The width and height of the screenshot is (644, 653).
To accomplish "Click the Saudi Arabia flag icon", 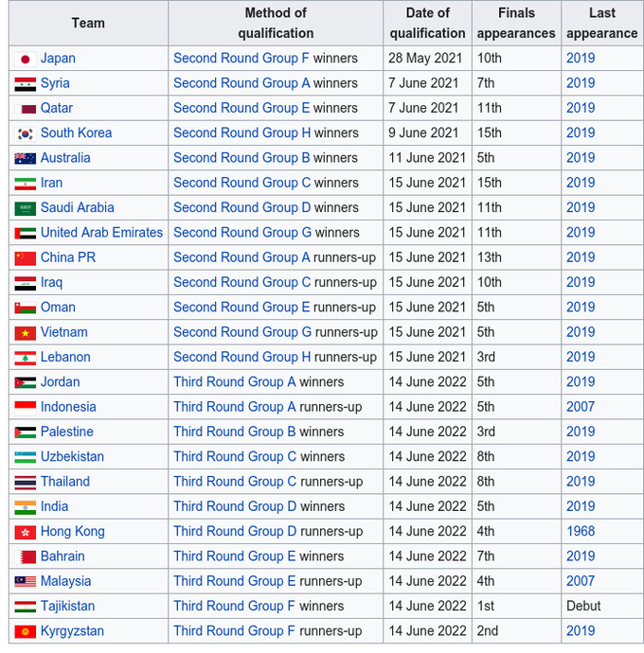I will (26, 208).
